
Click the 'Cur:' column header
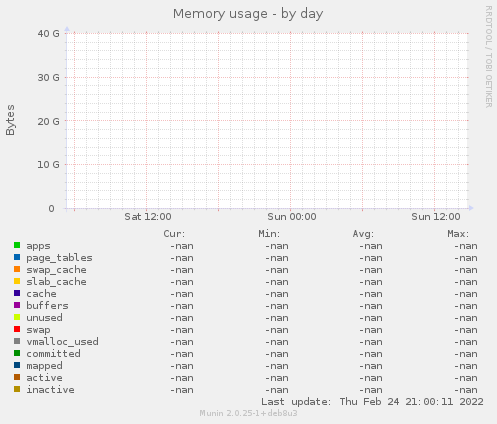174,234
